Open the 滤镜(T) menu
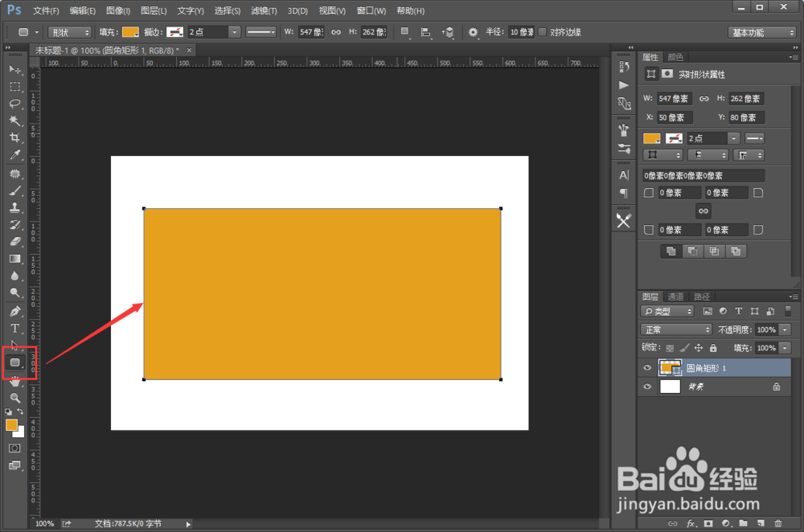The height and width of the screenshot is (532, 804). pyautogui.click(x=264, y=10)
